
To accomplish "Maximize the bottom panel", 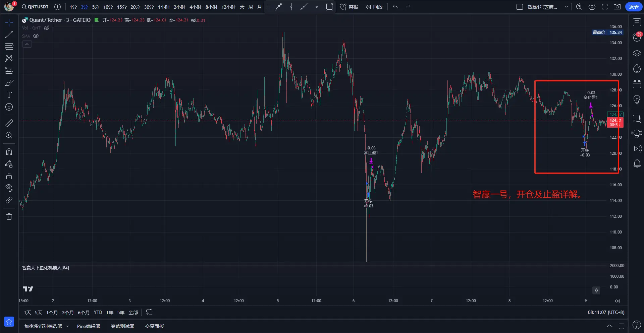I will click(x=621, y=326).
